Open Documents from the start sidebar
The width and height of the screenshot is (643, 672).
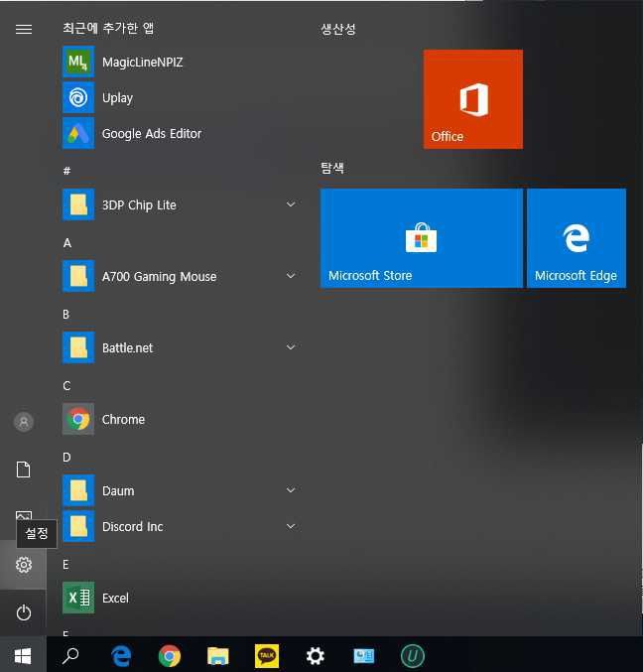tap(24, 470)
